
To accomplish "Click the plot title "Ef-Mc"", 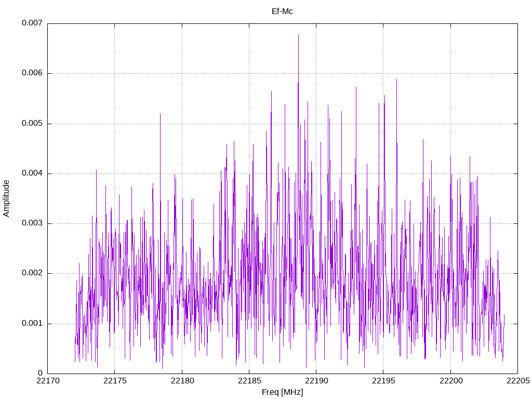I will (x=282, y=11).
